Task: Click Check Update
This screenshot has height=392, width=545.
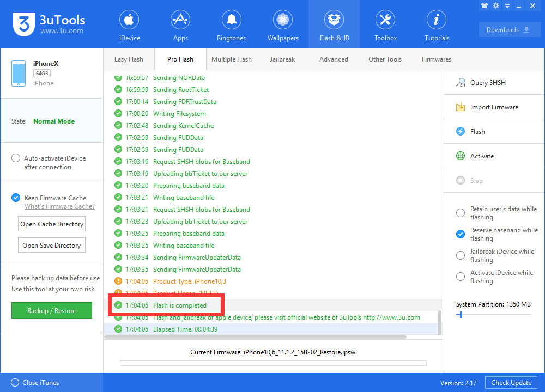Action: tap(511, 383)
